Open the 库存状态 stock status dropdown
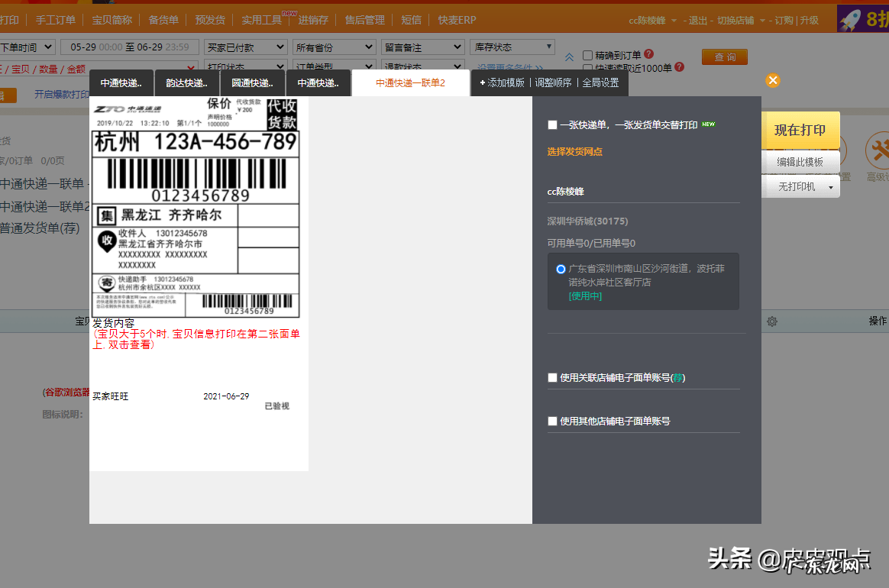Viewport: 889px width, 588px height. pyautogui.click(x=512, y=47)
